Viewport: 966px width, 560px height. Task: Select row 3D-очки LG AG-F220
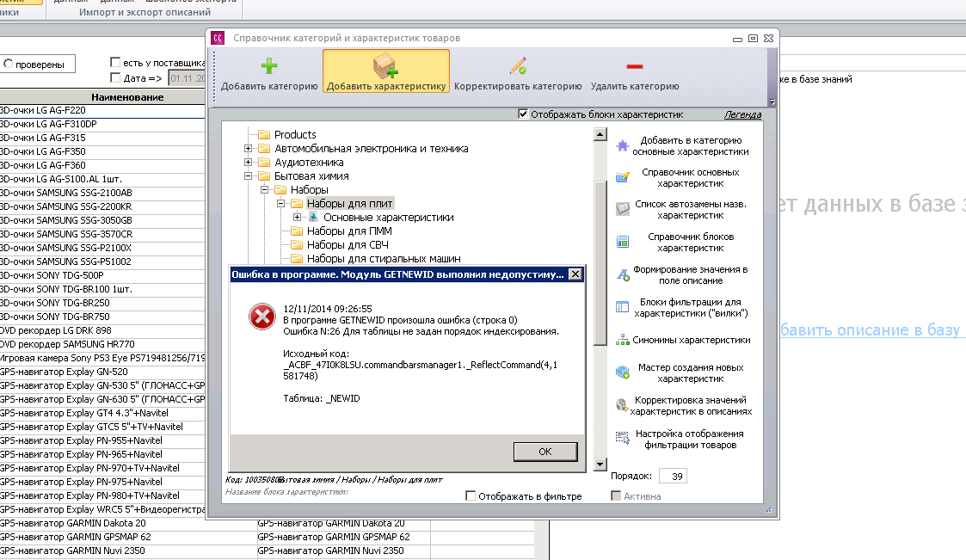coord(102,110)
